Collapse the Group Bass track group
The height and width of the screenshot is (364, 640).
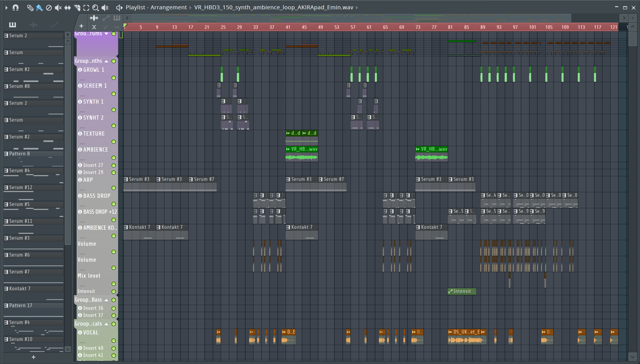[x=106, y=300]
